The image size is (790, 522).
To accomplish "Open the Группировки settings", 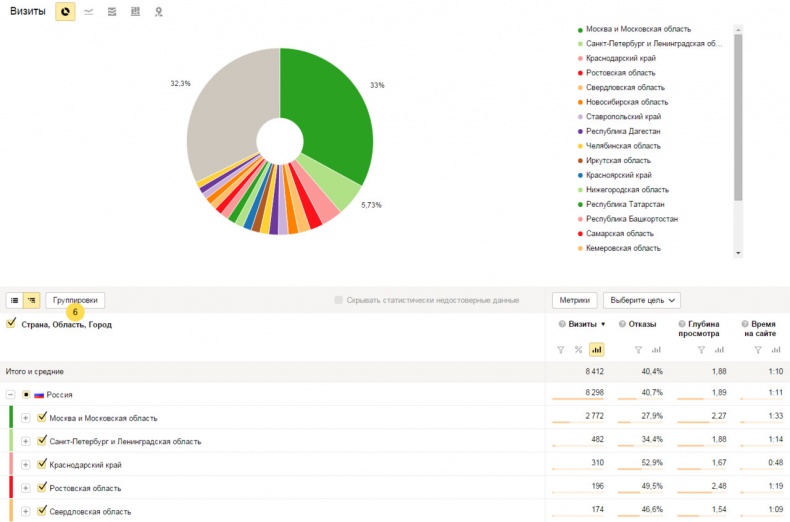I will pos(75,300).
